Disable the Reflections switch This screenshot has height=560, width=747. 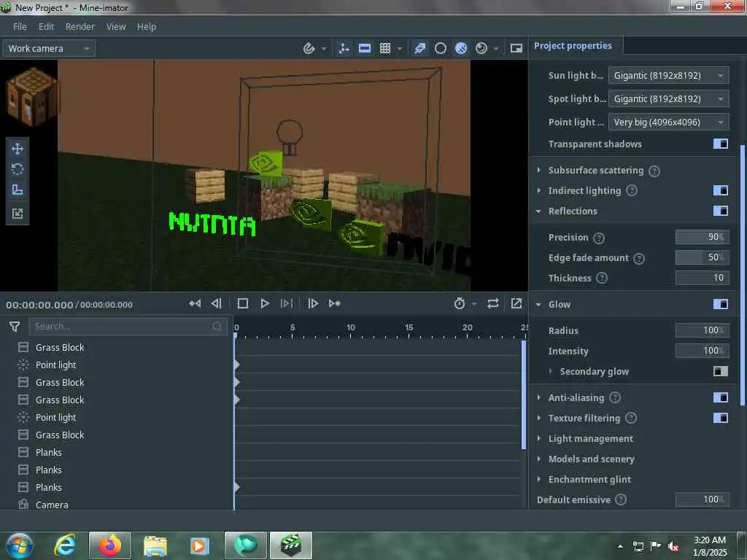point(720,211)
